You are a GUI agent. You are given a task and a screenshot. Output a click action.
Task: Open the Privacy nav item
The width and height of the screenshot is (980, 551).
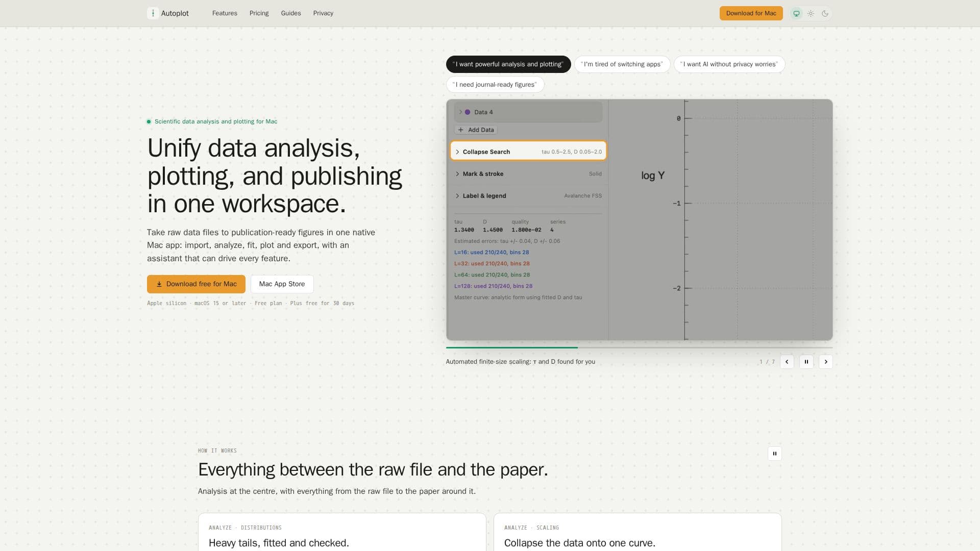pos(323,13)
